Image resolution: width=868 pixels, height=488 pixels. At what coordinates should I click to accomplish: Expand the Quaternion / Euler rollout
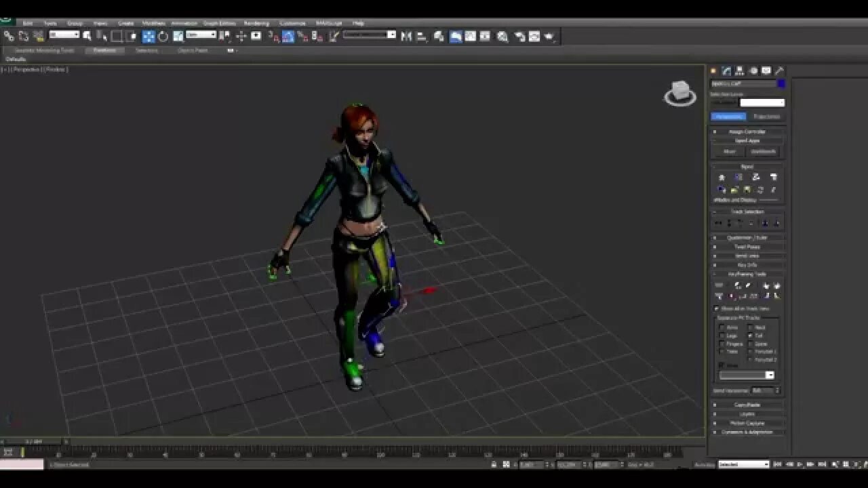click(747, 238)
